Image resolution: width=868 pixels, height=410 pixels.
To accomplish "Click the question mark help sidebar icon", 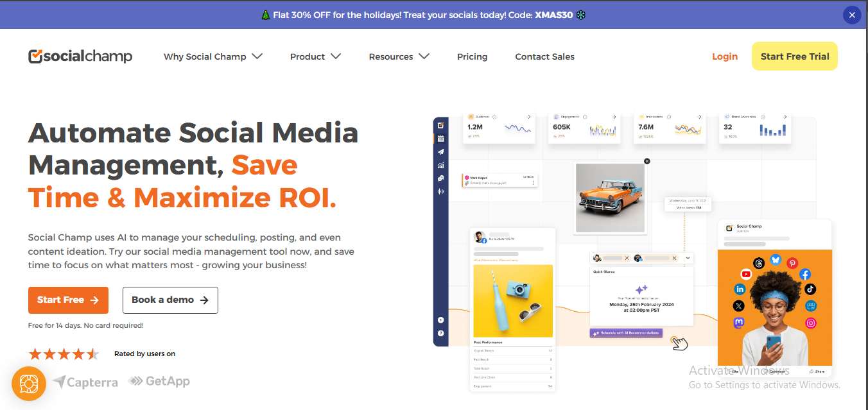I will [x=441, y=333].
